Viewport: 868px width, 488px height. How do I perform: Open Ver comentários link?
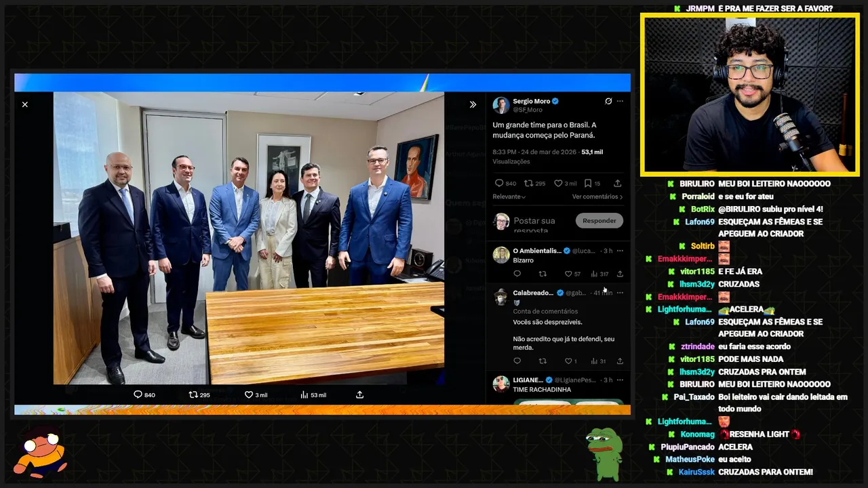click(597, 197)
